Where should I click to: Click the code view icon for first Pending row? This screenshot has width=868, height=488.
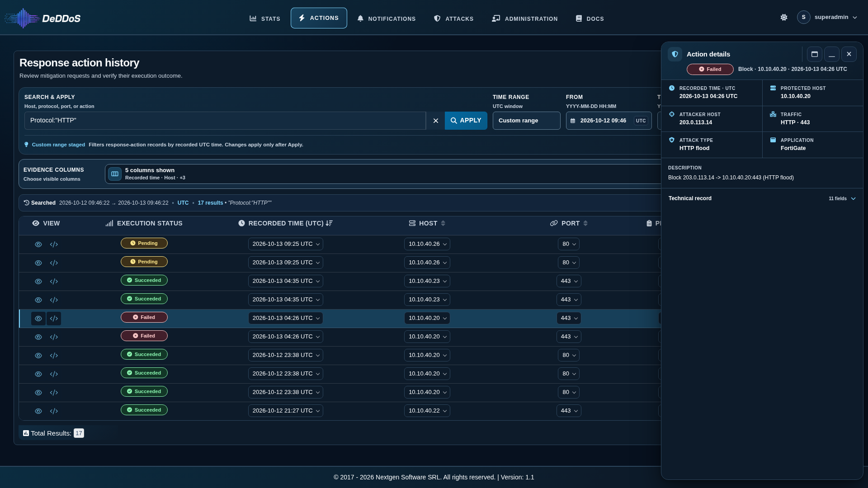click(54, 244)
